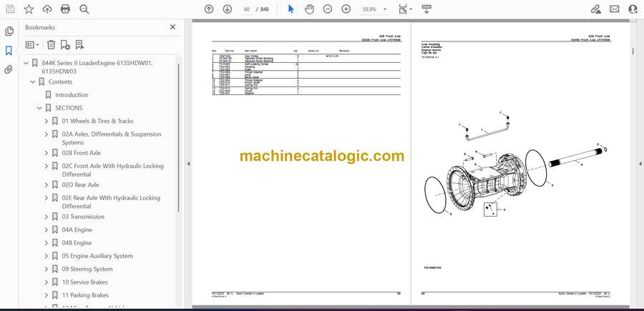
Task: Click the page number field showing 60
Action: pos(247,9)
